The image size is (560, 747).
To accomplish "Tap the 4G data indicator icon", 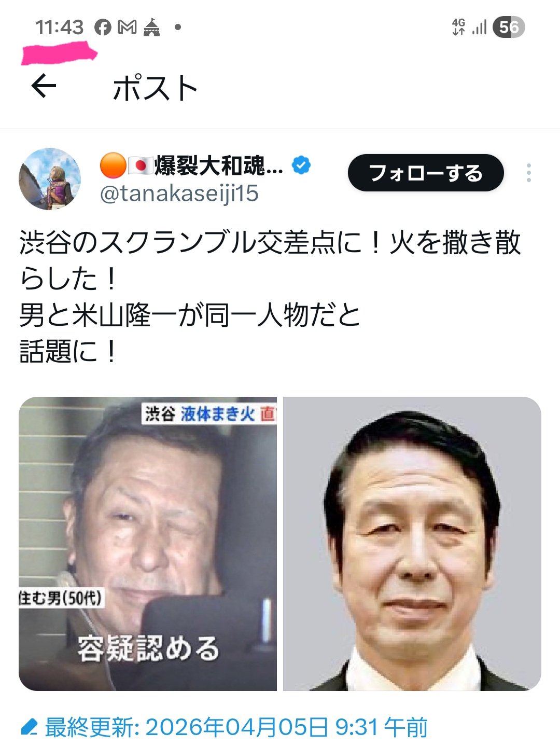I will 458,27.
